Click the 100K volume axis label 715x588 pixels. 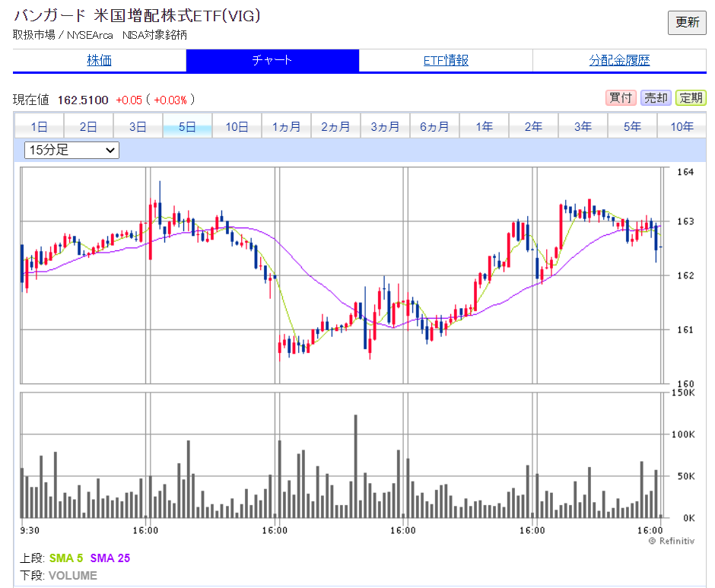[683, 434]
